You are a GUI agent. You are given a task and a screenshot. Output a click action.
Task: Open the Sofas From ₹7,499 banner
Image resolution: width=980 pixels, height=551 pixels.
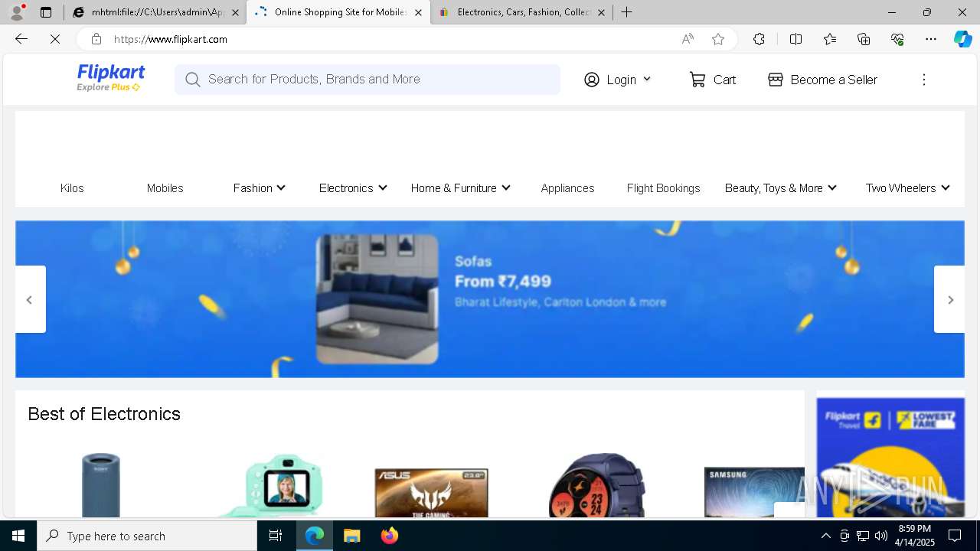click(490, 299)
